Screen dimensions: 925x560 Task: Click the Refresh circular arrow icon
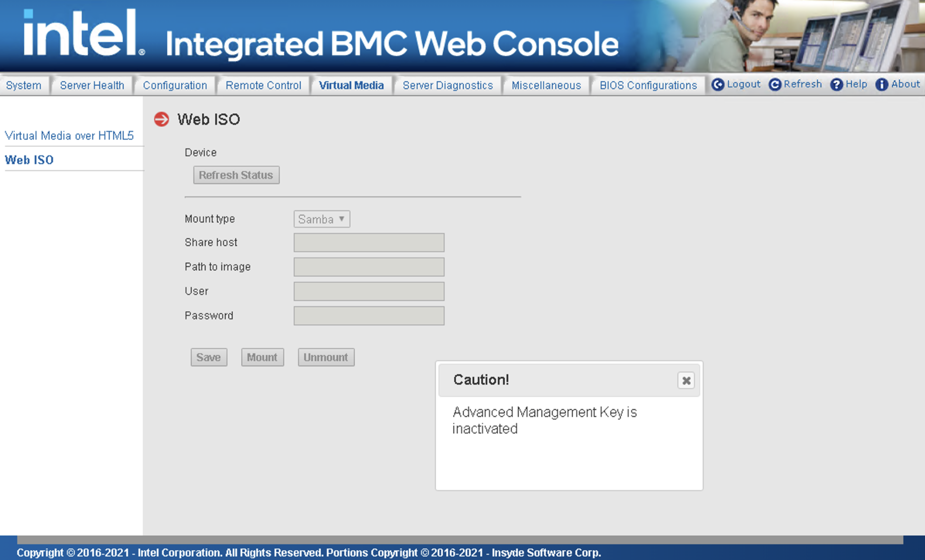click(774, 85)
